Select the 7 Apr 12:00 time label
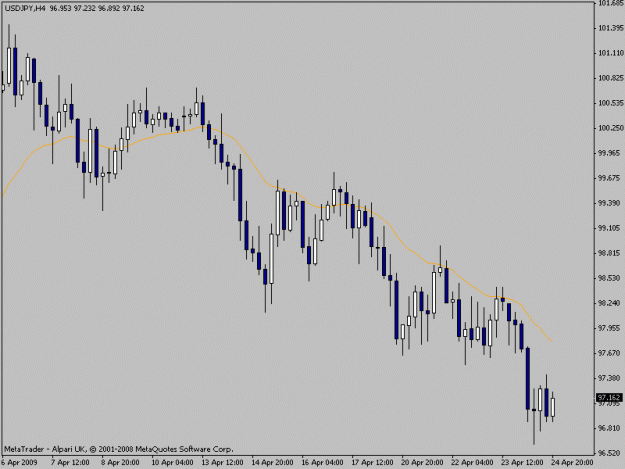 coord(70,463)
